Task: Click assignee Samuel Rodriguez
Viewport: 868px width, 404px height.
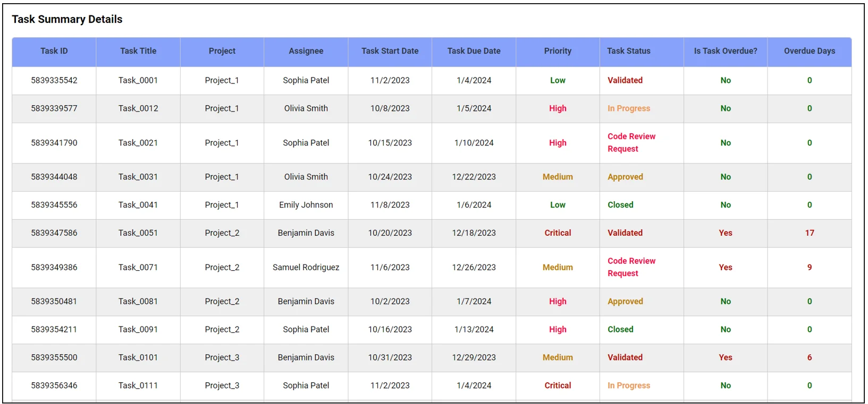Action: [306, 268]
